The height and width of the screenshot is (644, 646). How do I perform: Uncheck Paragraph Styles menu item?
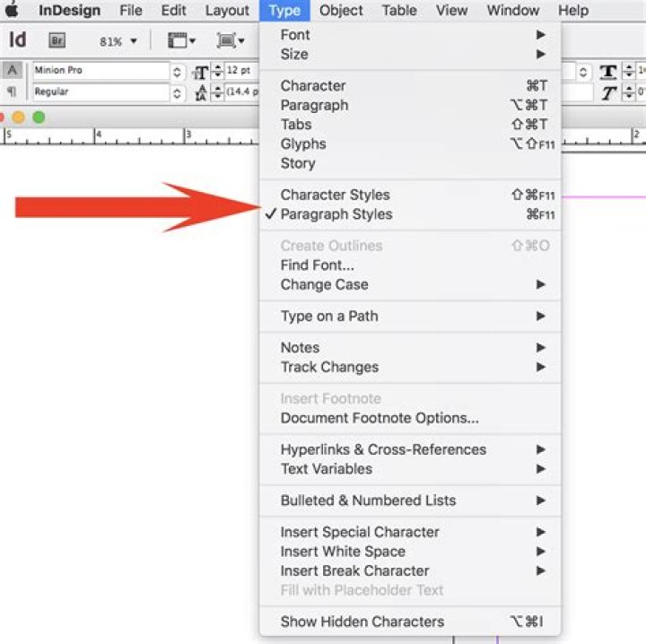(x=410, y=214)
